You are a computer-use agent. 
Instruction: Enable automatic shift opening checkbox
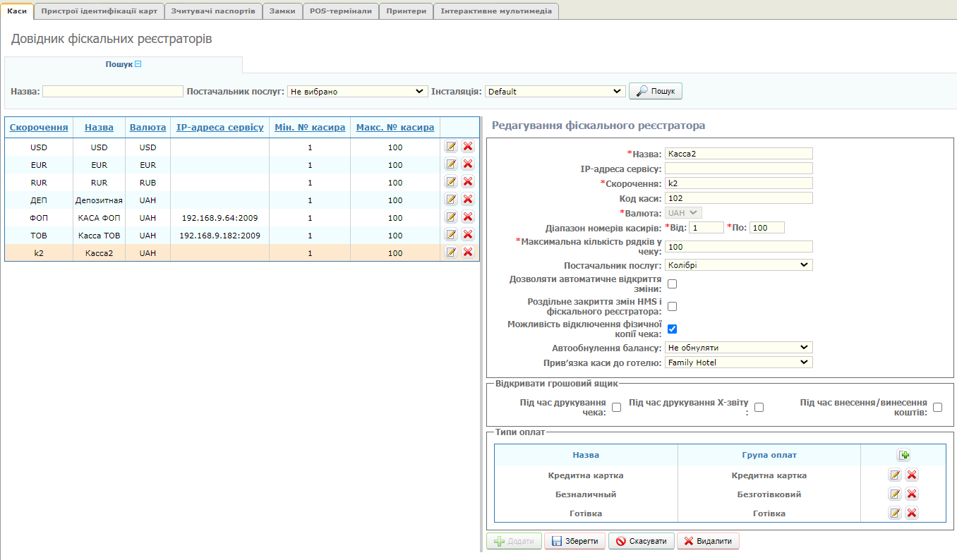pos(672,284)
